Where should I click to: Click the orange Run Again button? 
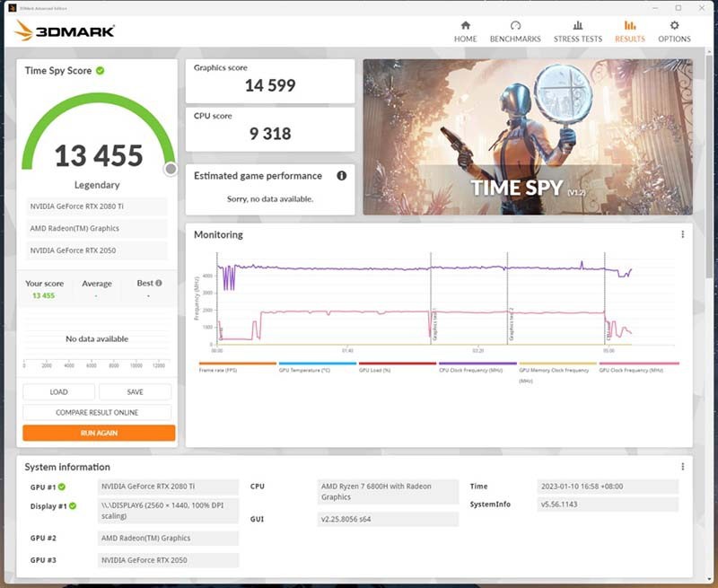[x=99, y=433]
